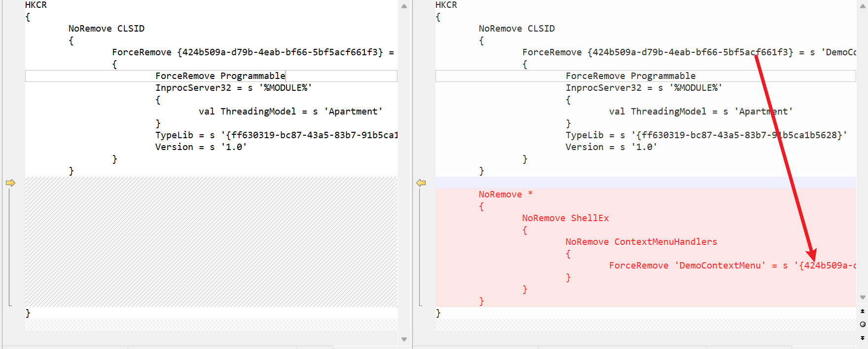Click the yellow left arrow in right gutter

coord(421,183)
